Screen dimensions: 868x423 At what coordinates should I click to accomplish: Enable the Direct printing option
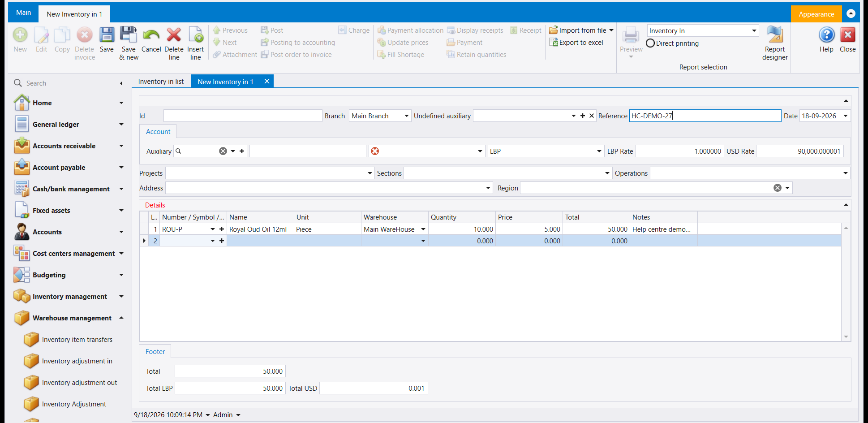click(x=650, y=43)
